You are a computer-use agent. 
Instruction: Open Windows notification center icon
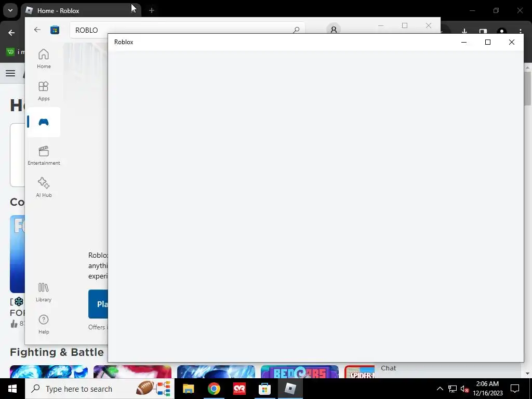point(515,389)
